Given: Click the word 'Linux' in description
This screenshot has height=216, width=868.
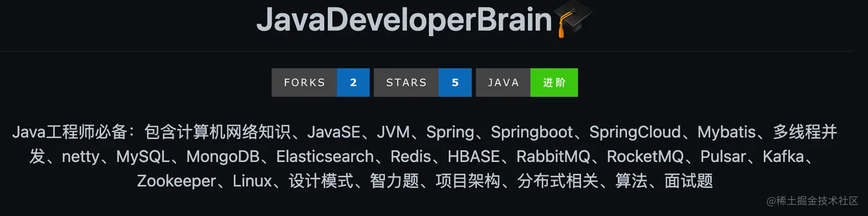Looking at the screenshot, I should coord(252,181).
